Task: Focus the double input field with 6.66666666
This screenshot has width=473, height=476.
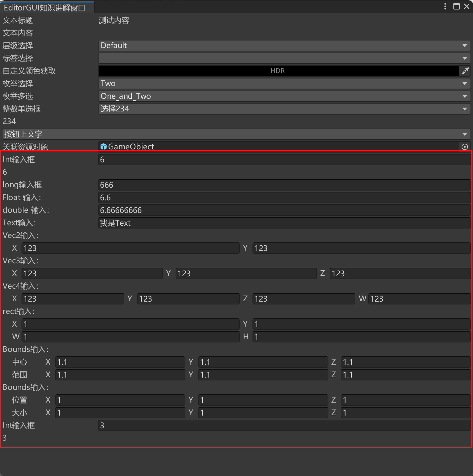Action: 284,210
